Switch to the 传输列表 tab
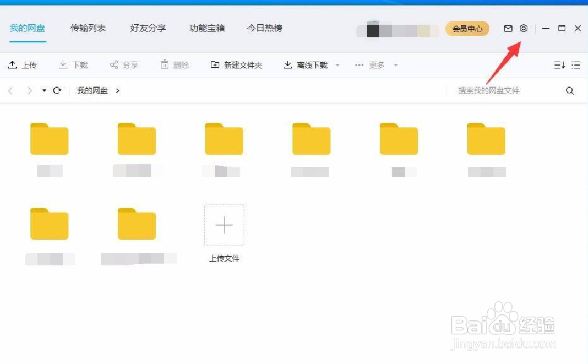Viewport: 588px width, 364px height. click(x=88, y=28)
